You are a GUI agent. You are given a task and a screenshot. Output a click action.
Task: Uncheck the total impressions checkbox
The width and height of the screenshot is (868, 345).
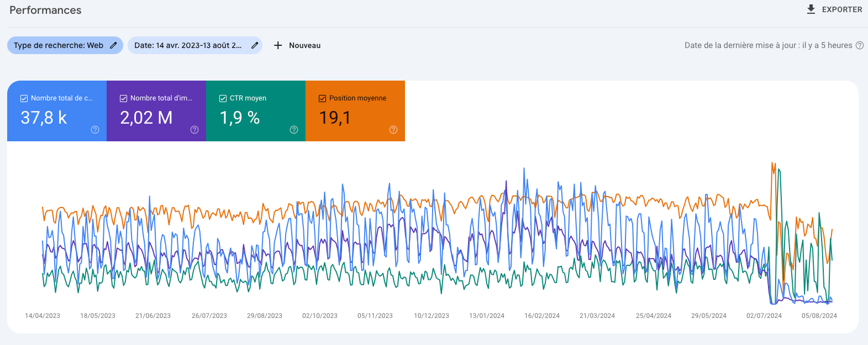click(x=123, y=98)
